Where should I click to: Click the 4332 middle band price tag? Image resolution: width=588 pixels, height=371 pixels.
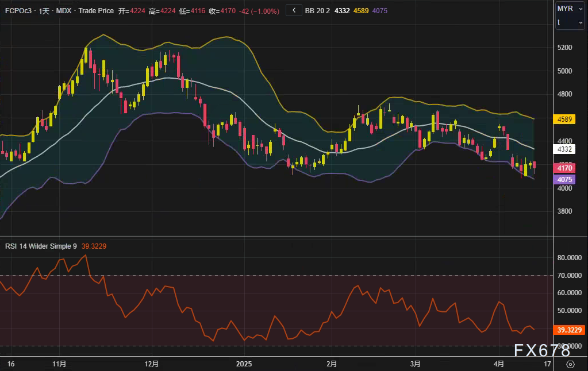[564, 149]
